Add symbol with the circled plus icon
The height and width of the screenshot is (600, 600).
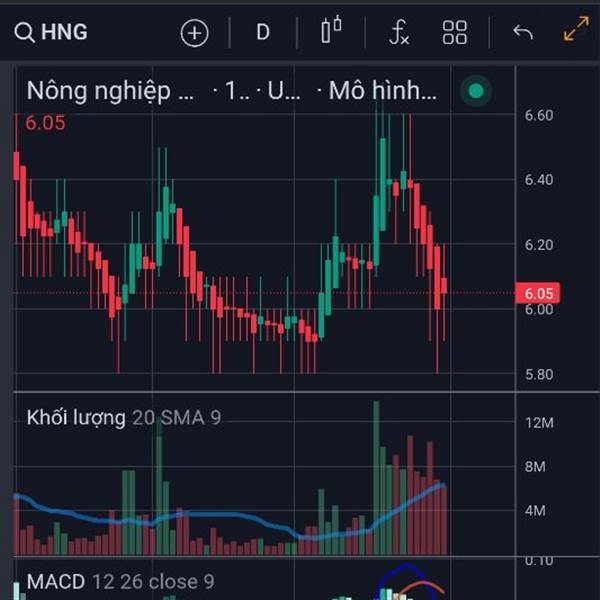pos(194,33)
